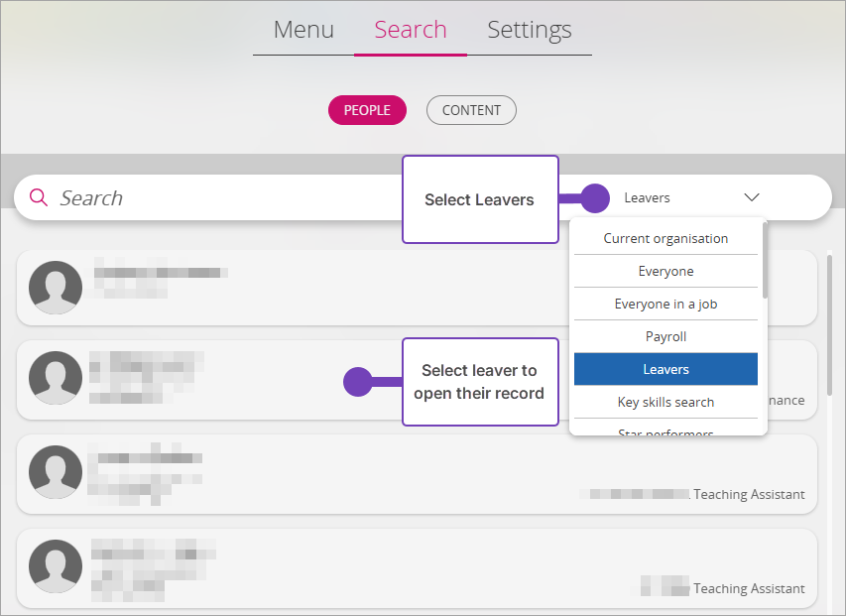Switch to the Settings tab
Screen dimensions: 846x616
coord(530,30)
